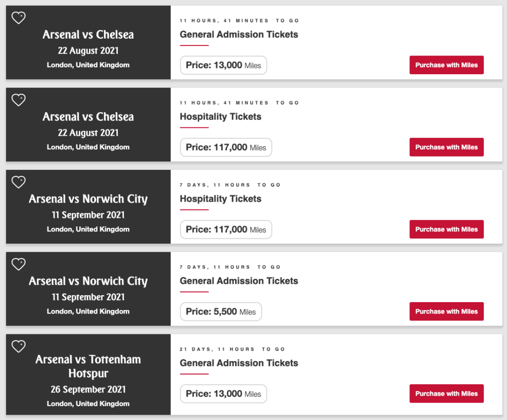Open Hospitality Tickets title for Norwich City match
This screenshot has width=507, height=420.
click(220, 199)
